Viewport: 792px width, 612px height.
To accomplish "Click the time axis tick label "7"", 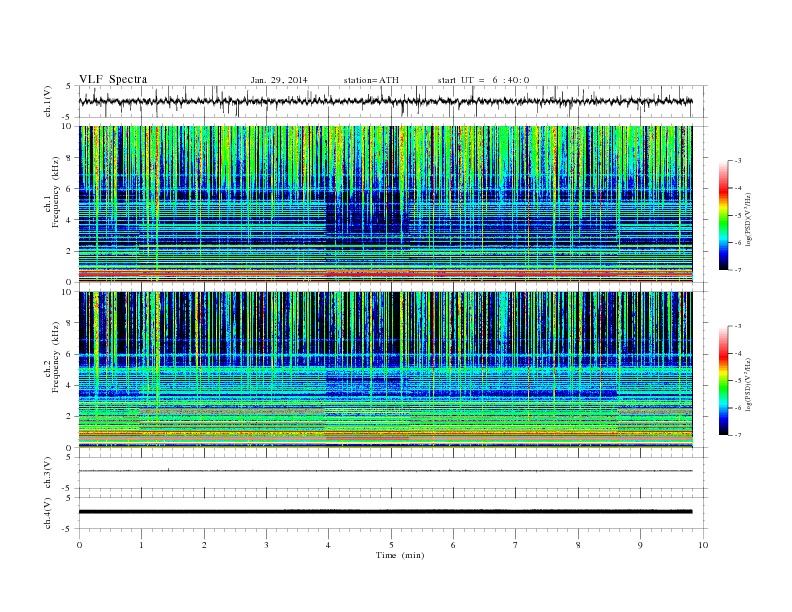I will pos(516,545).
